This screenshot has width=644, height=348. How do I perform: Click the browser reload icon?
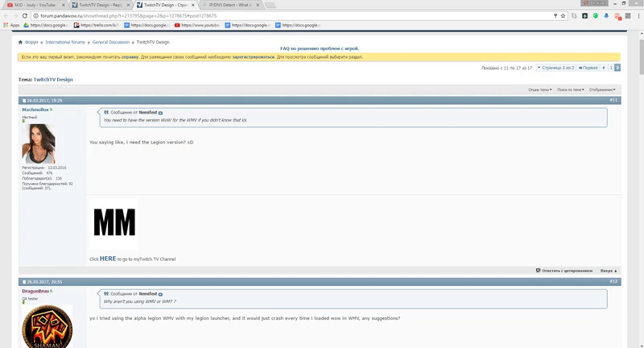tap(25, 15)
